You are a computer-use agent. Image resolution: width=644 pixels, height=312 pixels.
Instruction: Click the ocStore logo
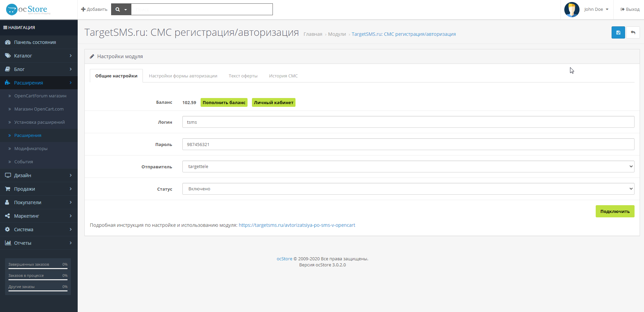click(28, 9)
